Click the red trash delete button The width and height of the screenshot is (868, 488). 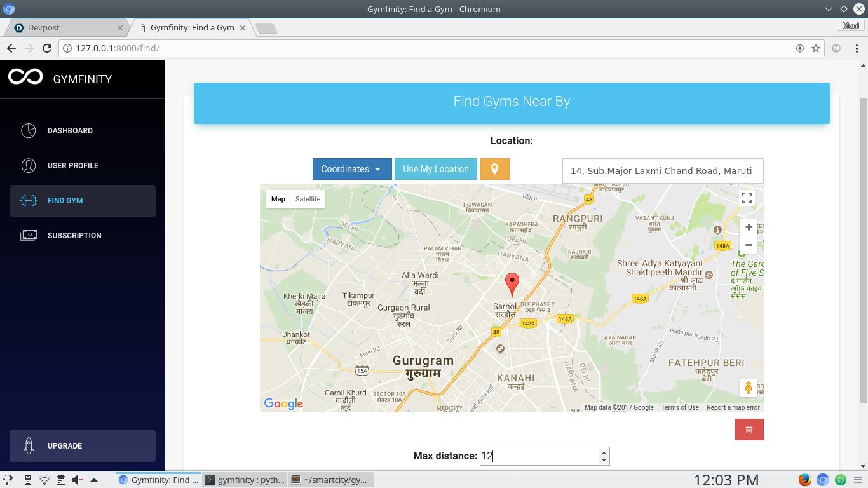click(749, 430)
